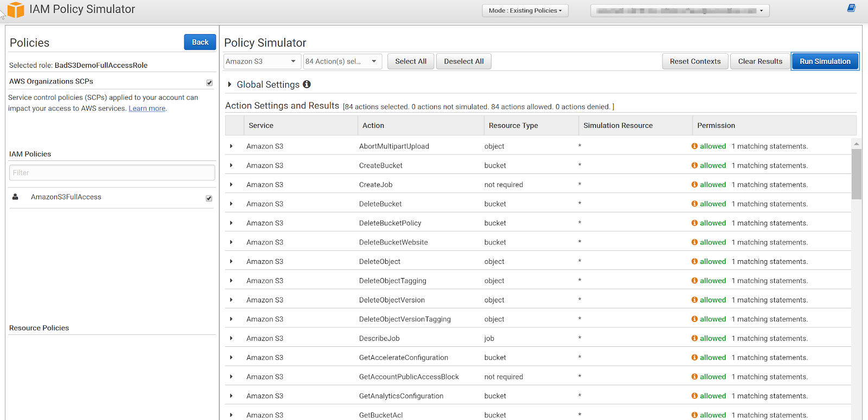The height and width of the screenshot is (420, 868).
Task: Open the Mode: Existing Policies dropdown
Action: (525, 10)
